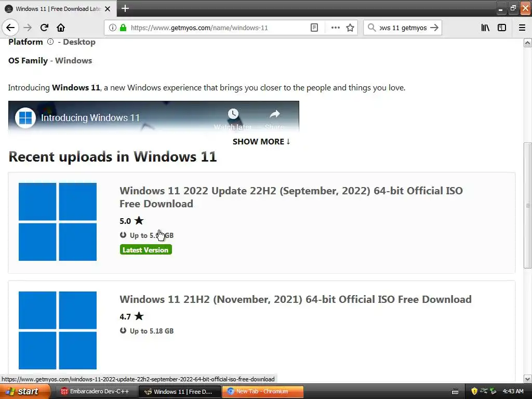Open the browser home page

(x=61, y=28)
